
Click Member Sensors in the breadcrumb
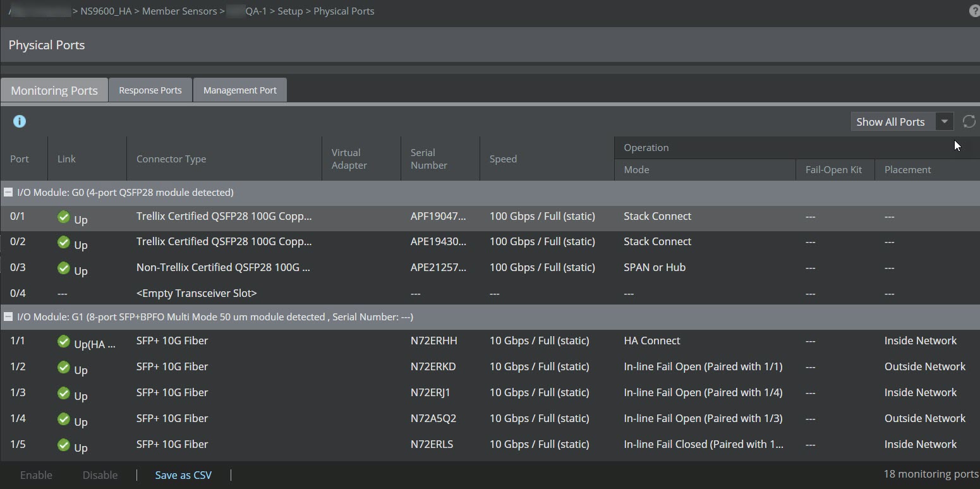pyautogui.click(x=179, y=11)
